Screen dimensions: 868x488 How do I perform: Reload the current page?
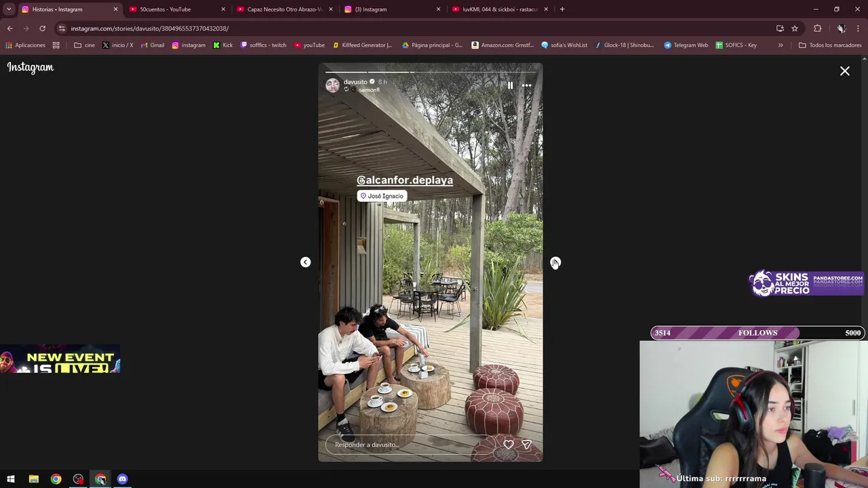(42, 28)
